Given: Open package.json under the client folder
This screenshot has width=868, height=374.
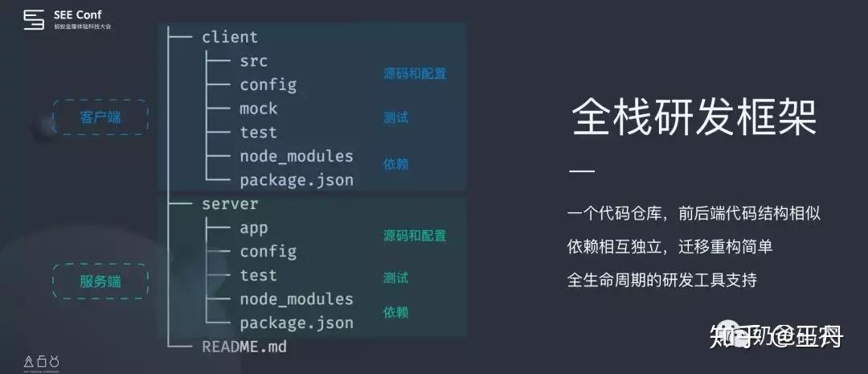Looking at the screenshot, I should tap(296, 180).
